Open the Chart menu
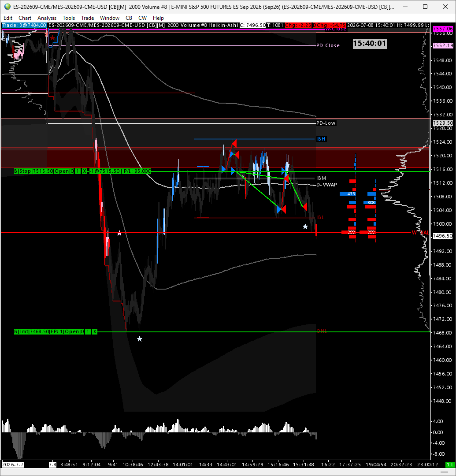 25,18
